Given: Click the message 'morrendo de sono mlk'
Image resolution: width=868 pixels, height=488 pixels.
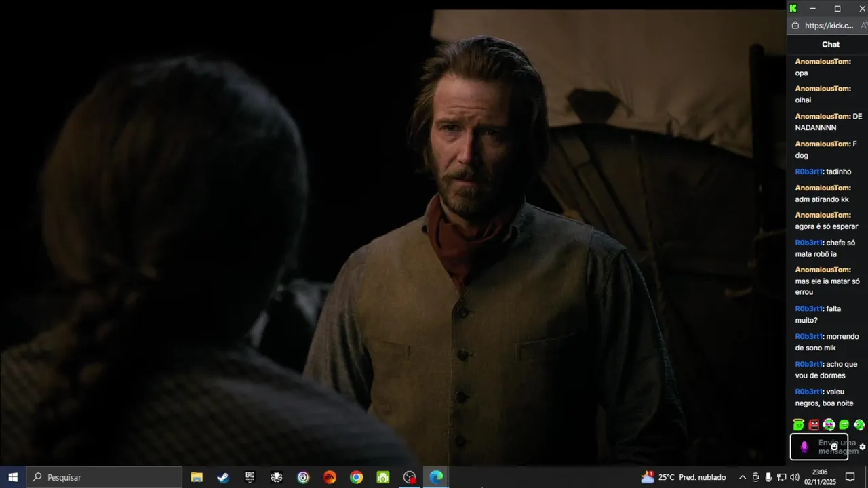Looking at the screenshot, I should tap(827, 342).
